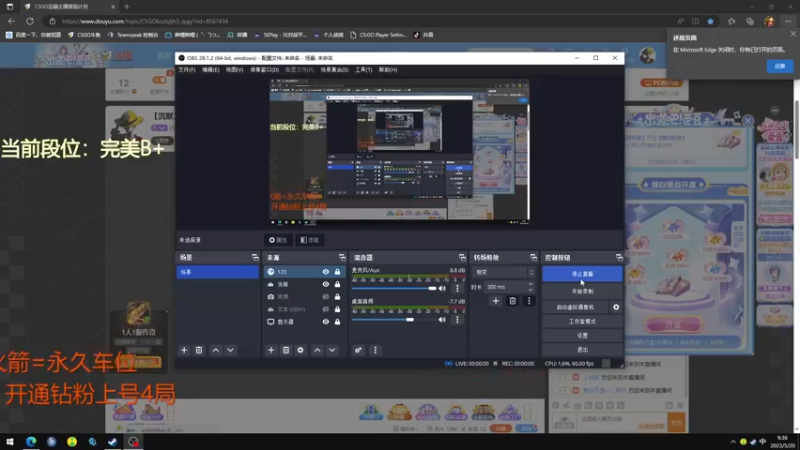Show the hidden 文本 (GDI+) source

coord(326,309)
